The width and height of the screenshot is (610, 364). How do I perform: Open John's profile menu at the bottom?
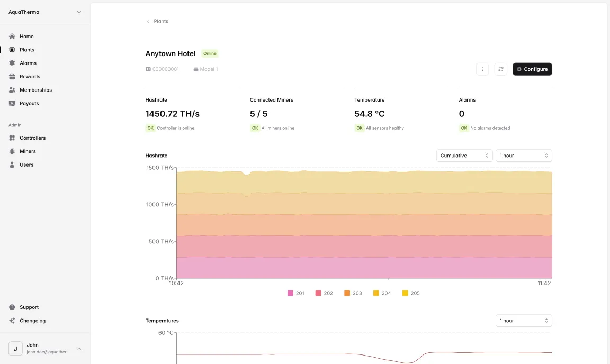(44, 348)
